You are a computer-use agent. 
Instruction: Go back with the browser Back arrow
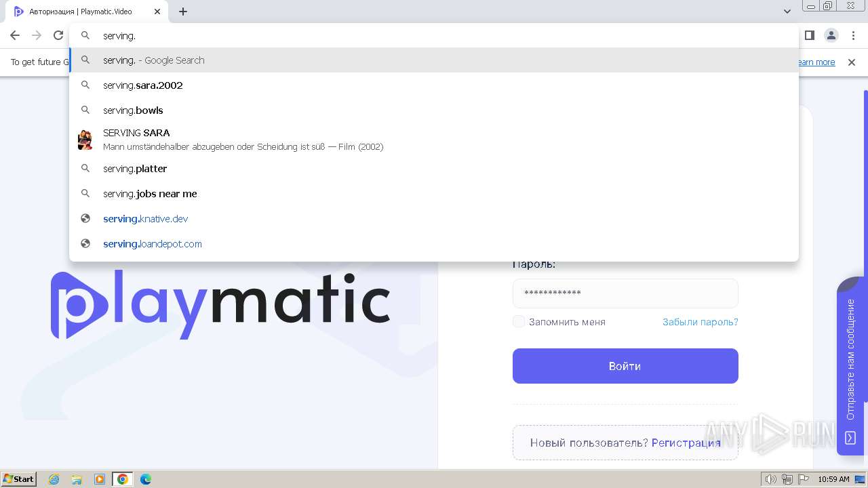click(x=15, y=35)
